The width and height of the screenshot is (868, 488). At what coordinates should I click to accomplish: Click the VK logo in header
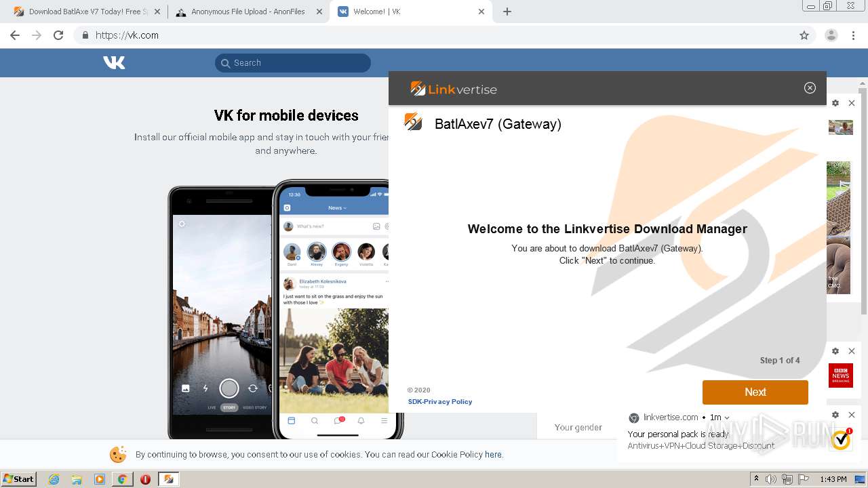click(114, 63)
